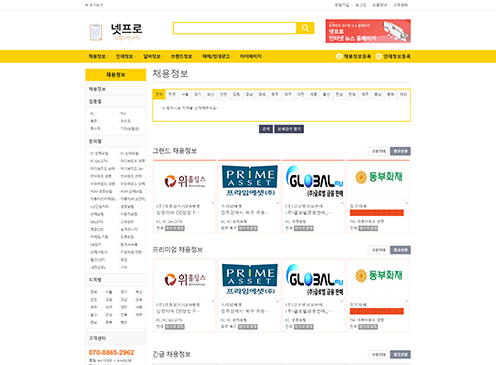Select the last region tab in the row
The image size is (496, 365).
(x=403, y=95)
